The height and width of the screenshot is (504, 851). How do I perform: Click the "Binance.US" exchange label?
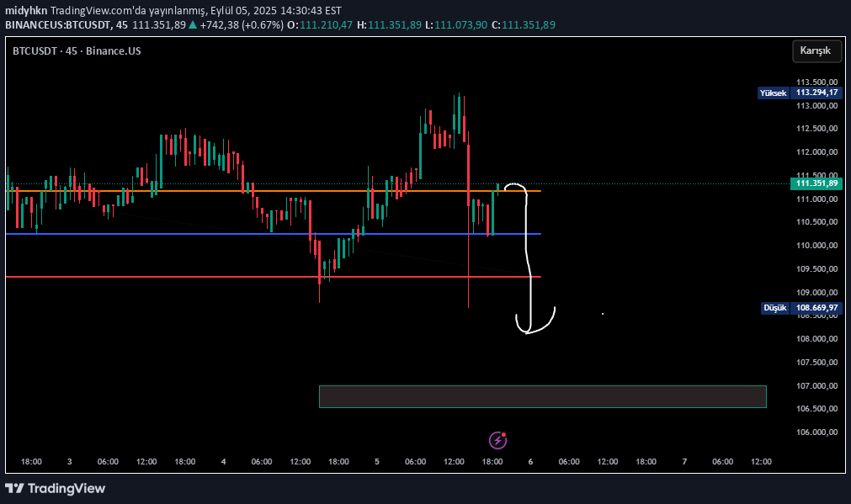[x=114, y=51]
